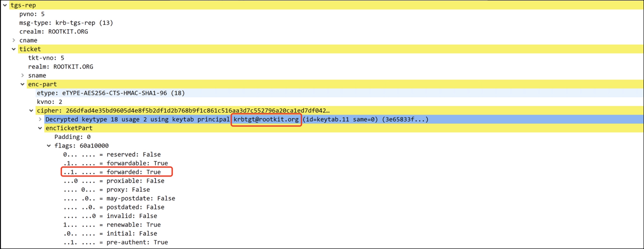Screen dimensions: 644x249
Task: Select the Padding: 0 row
Action: pyautogui.click(x=72, y=137)
